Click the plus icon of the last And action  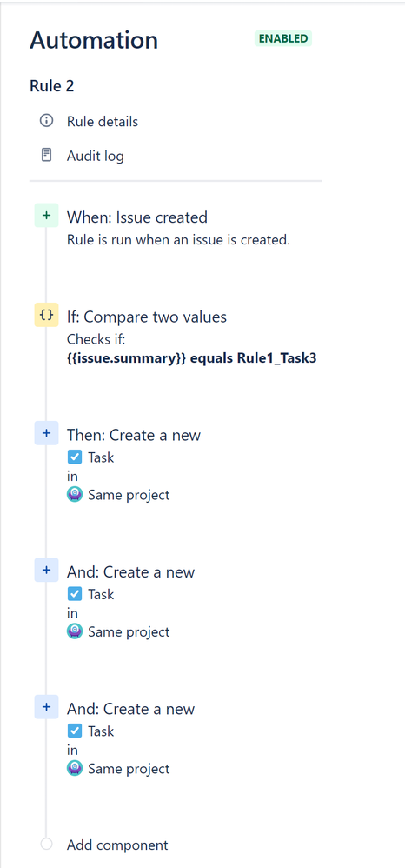tap(46, 707)
